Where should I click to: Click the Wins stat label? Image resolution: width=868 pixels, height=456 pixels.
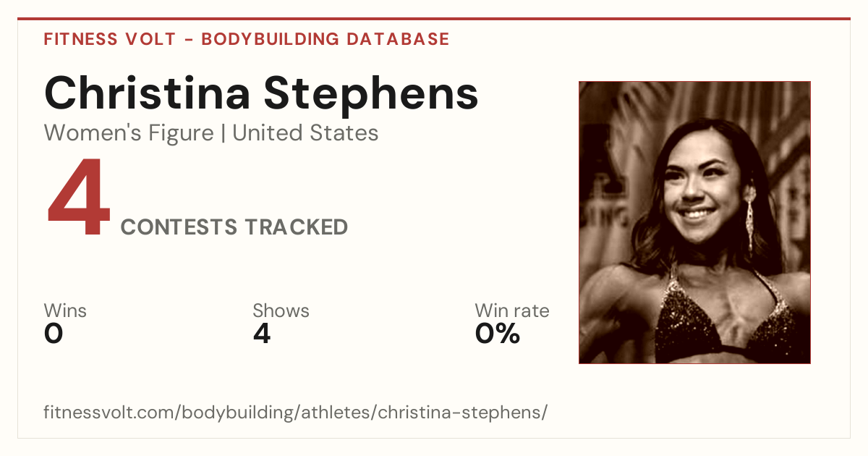(x=65, y=311)
